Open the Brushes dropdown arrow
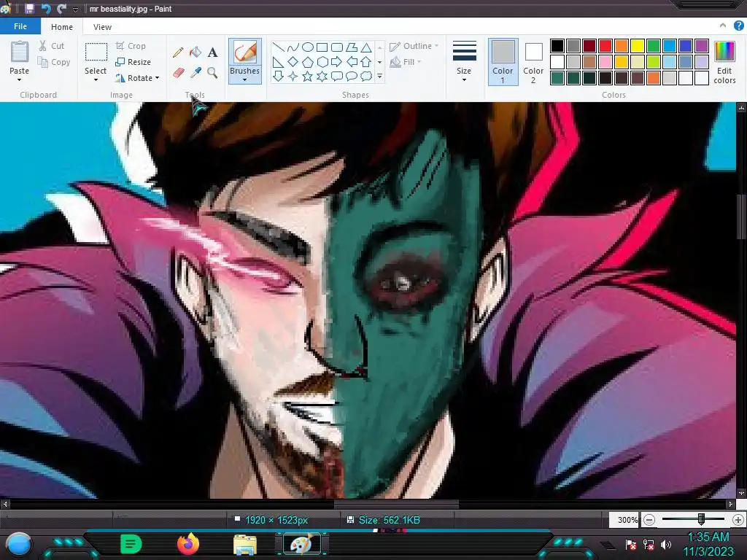Image resolution: width=747 pixels, height=560 pixels. coord(245,80)
